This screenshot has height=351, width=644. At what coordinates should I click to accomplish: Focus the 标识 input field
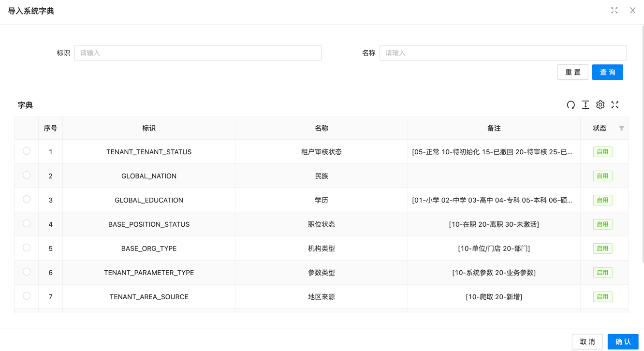click(197, 53)
